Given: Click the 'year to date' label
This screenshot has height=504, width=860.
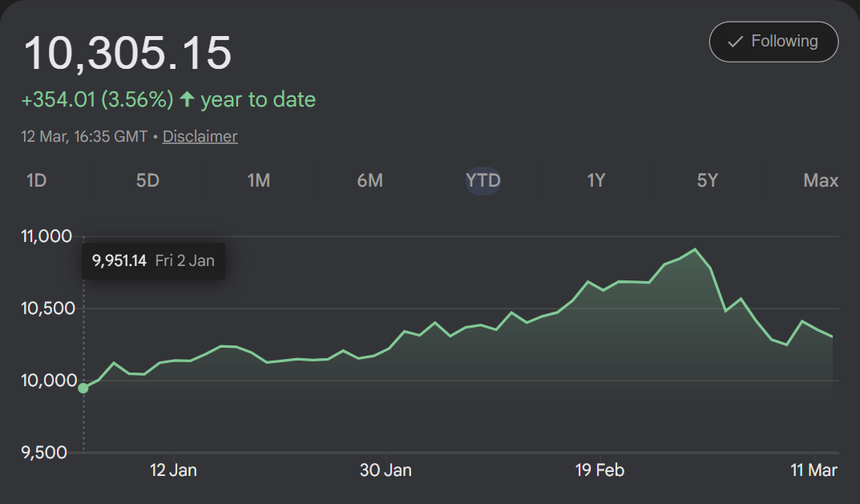Looking at the screenshot, I should point(258,100).
